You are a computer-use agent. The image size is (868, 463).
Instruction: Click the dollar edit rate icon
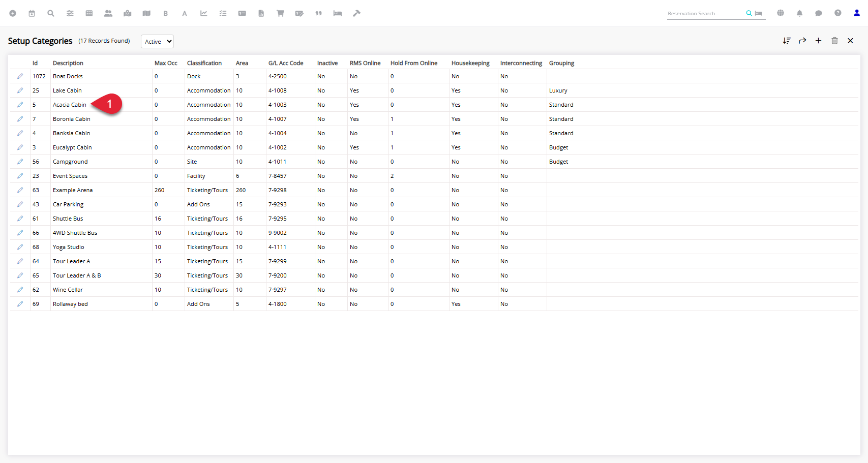click(300, 13)
